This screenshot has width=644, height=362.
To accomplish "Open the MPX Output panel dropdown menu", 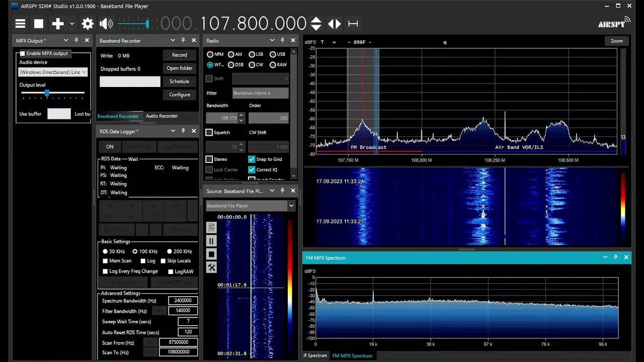I will click(x=66, y=41).
